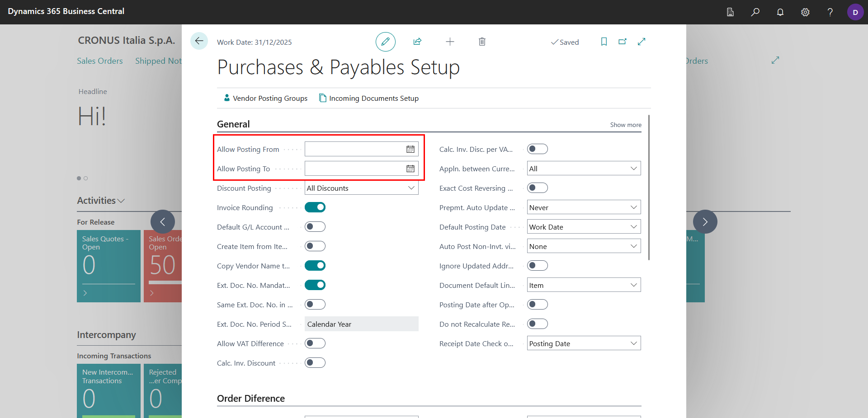This screenshot has height=418, width=868.
Task: Open the search magnifier in top bar
Action: [x=755, y=12]
